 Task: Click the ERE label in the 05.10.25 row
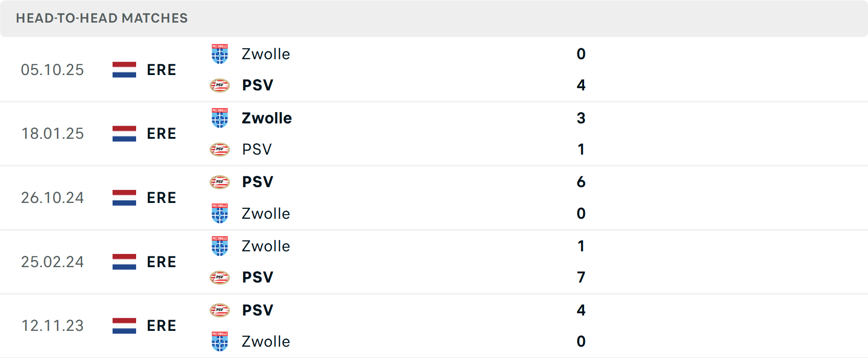(x=161, y=70)
